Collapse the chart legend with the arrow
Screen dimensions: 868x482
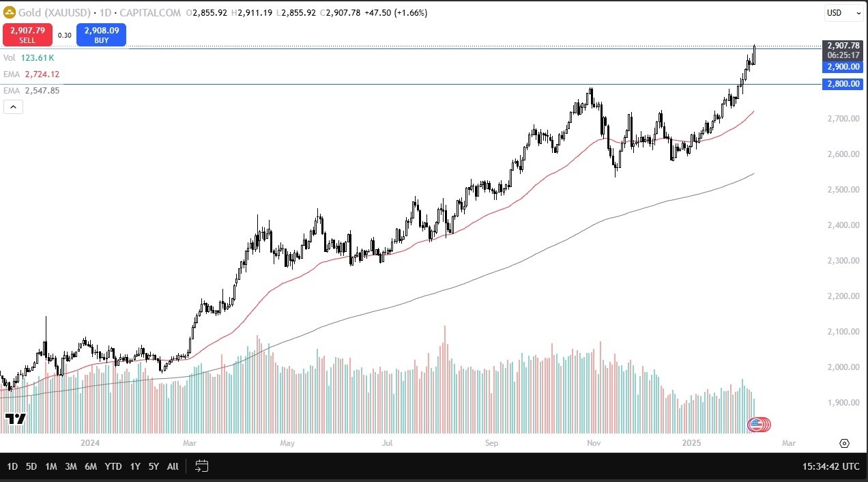tap(13, 107)
